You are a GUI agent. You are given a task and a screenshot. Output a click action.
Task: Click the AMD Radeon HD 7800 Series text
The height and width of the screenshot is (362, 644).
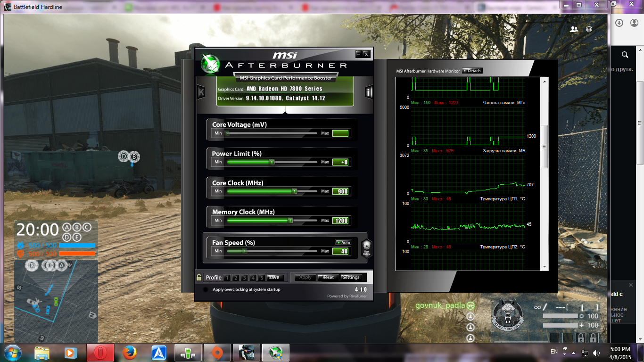284,89
